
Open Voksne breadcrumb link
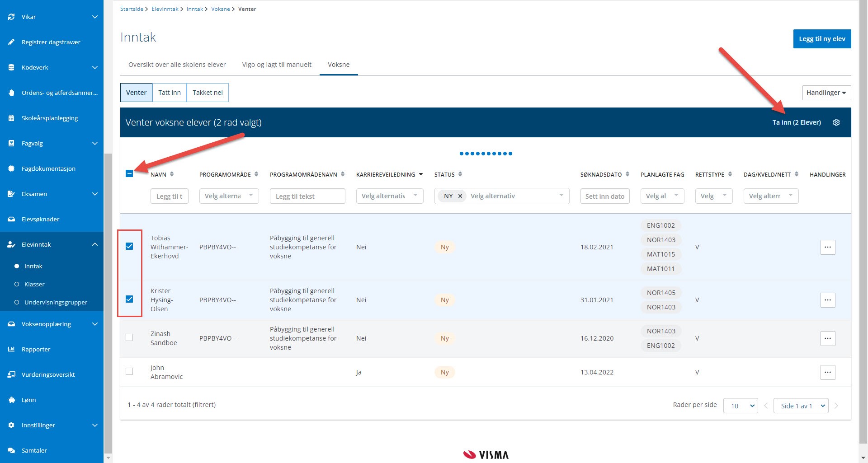coord(221,9)
